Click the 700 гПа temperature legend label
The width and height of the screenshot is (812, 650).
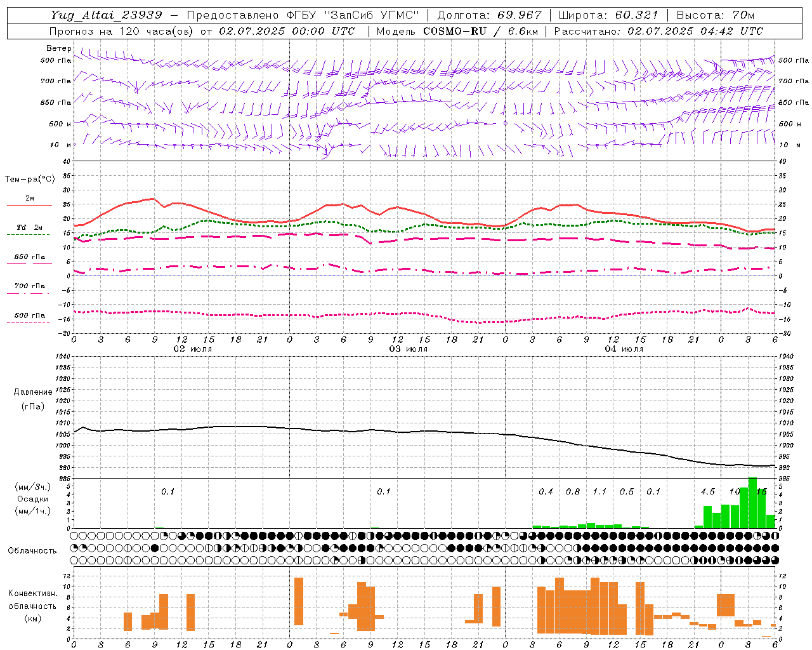[29, 286]
